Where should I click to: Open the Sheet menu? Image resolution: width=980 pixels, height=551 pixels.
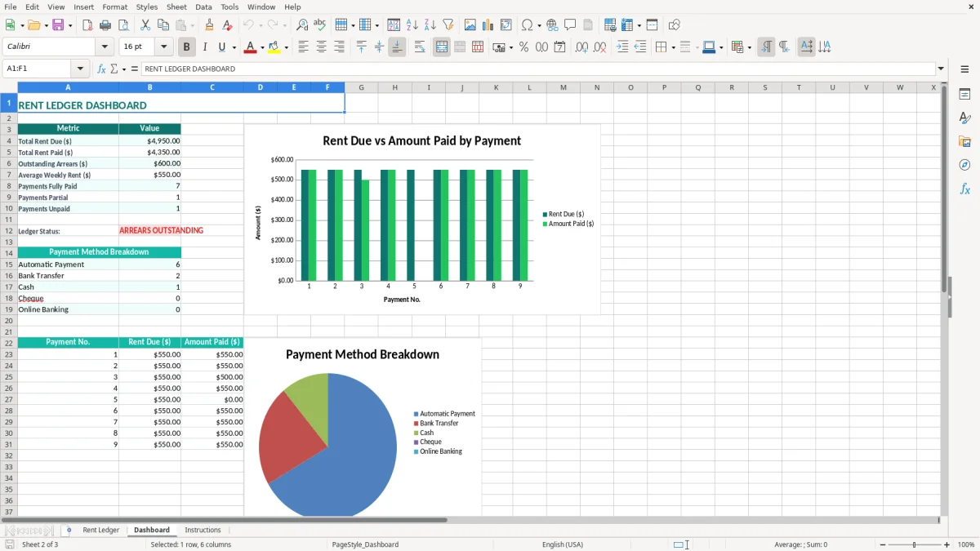coord(176,7)
